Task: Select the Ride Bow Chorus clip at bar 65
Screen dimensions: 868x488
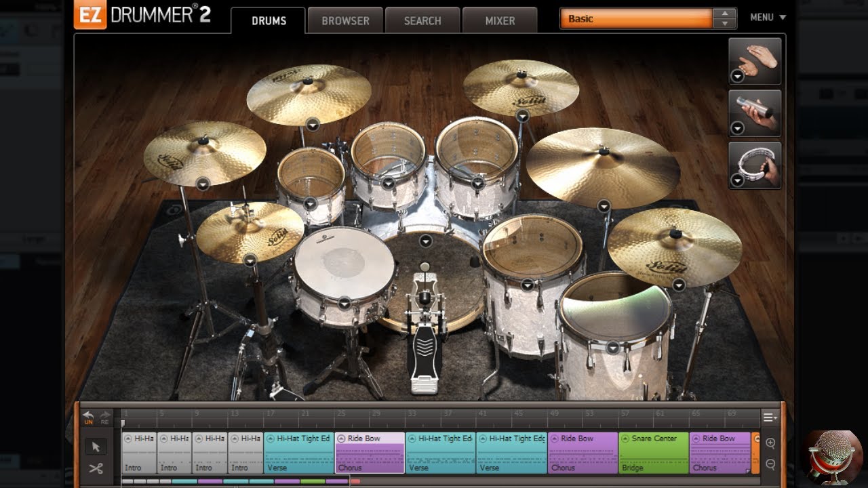Action: [x=720, y=453]
